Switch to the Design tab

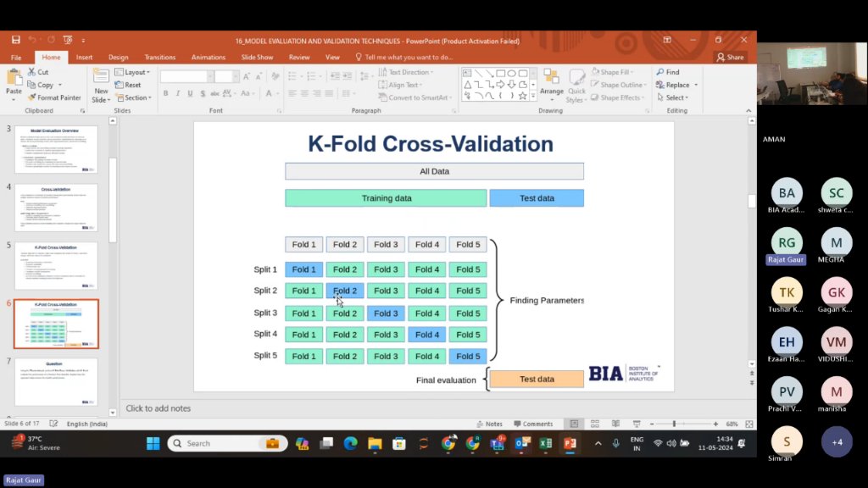click(x=119, y=57)
